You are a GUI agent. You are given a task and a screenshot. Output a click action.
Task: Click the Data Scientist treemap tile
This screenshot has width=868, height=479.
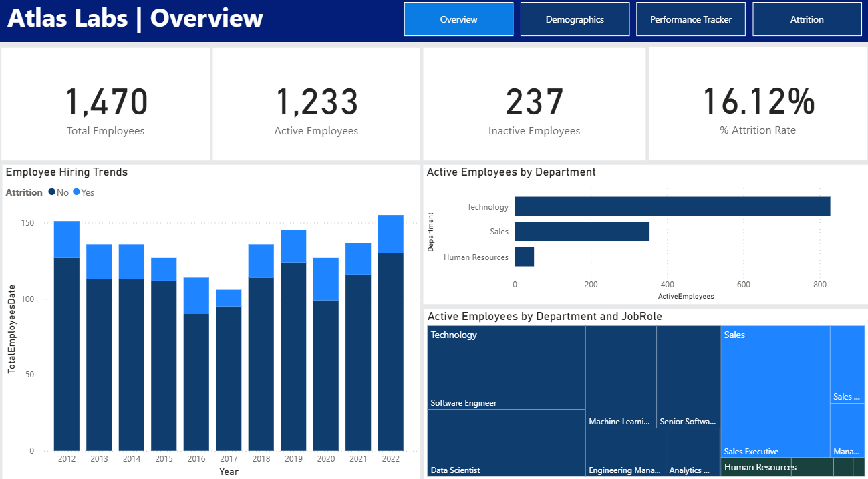click(x=506, y=442)
